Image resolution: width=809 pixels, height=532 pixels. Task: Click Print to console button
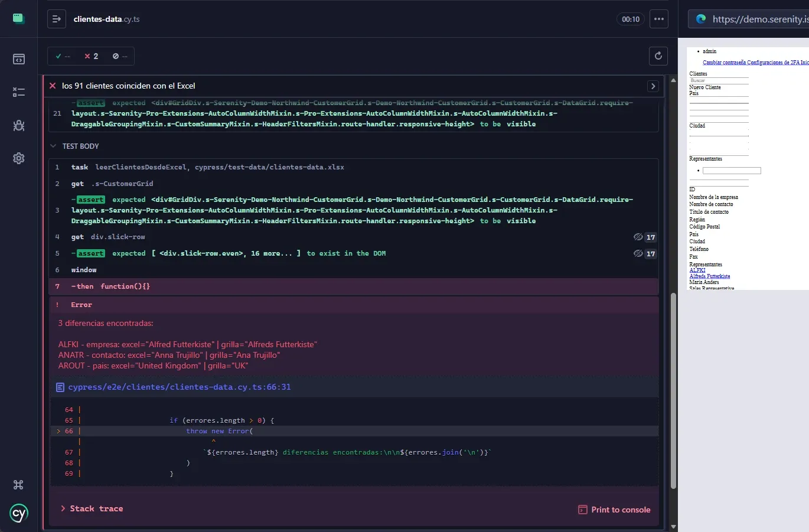[x=614, y=510]
